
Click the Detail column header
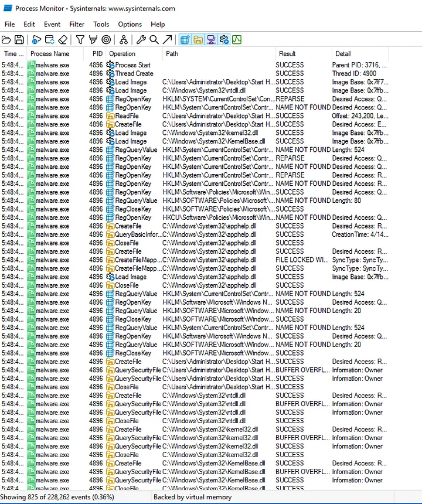click(360, 54)
